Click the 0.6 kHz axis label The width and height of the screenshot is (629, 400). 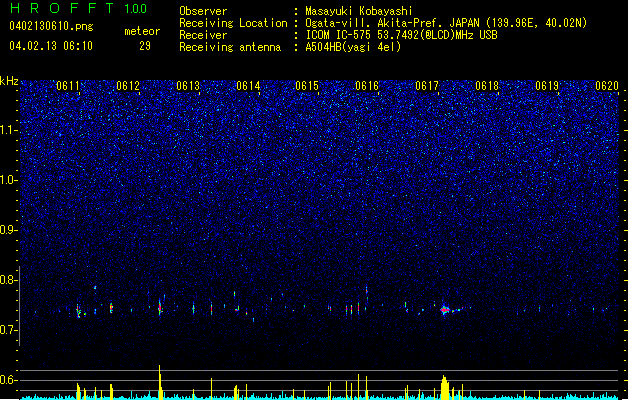8,380
